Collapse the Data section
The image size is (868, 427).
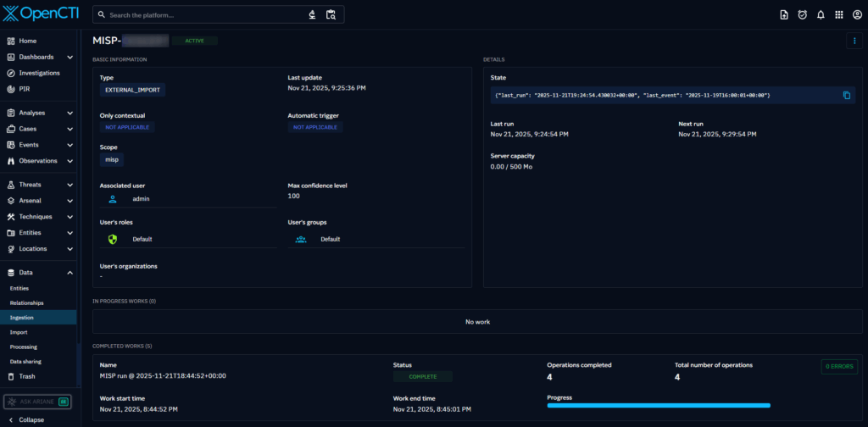click(70, 273)
